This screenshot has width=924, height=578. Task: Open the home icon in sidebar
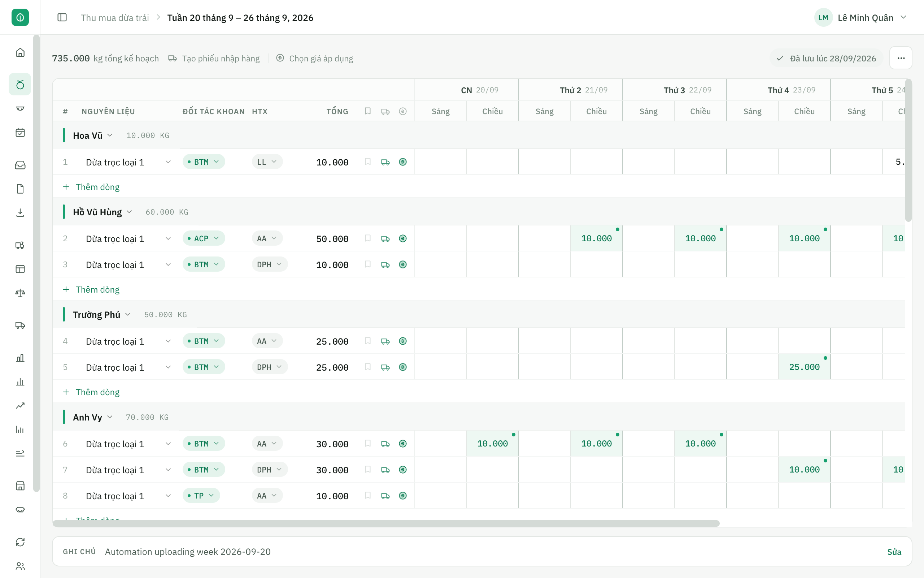[20, 52]
